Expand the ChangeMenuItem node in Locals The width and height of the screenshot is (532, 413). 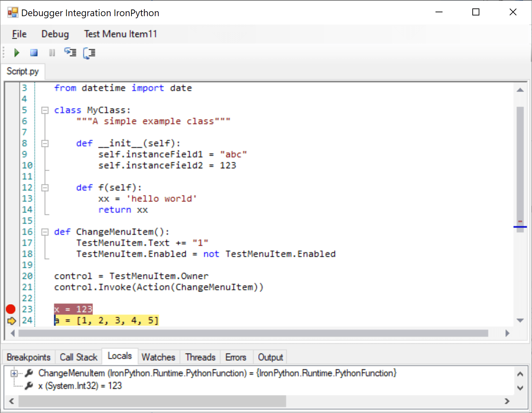tap(14, 373)
